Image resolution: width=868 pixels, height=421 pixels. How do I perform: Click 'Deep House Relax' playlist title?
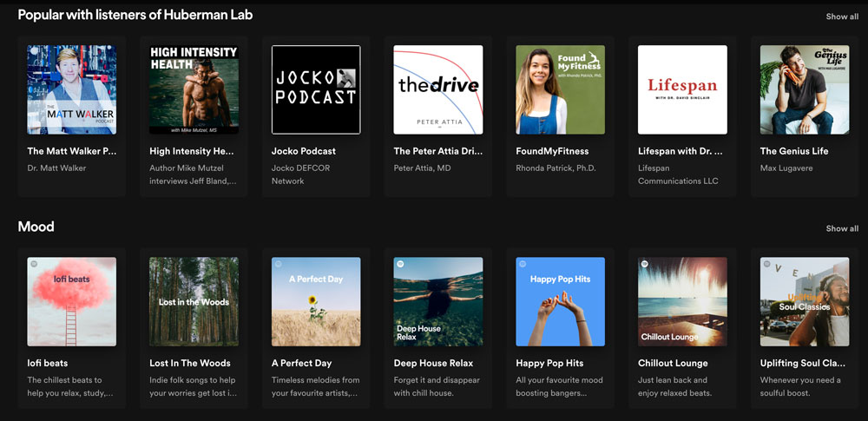coord(433,364)
